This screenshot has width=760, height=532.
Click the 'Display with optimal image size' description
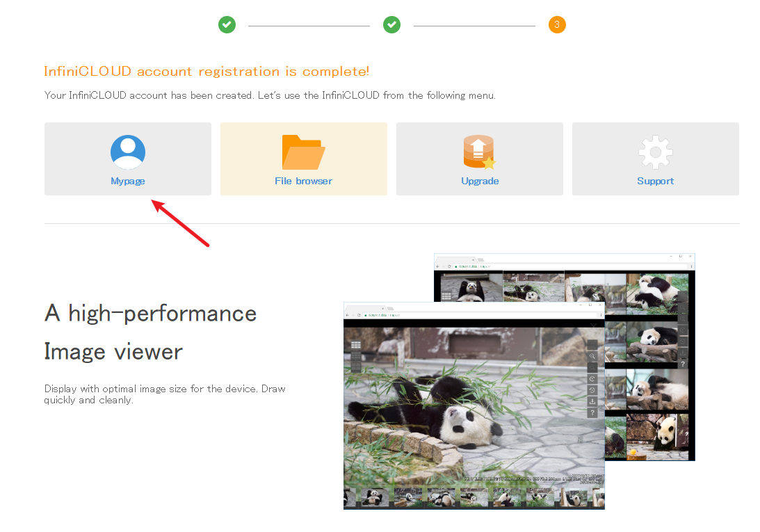click(165, 394)
